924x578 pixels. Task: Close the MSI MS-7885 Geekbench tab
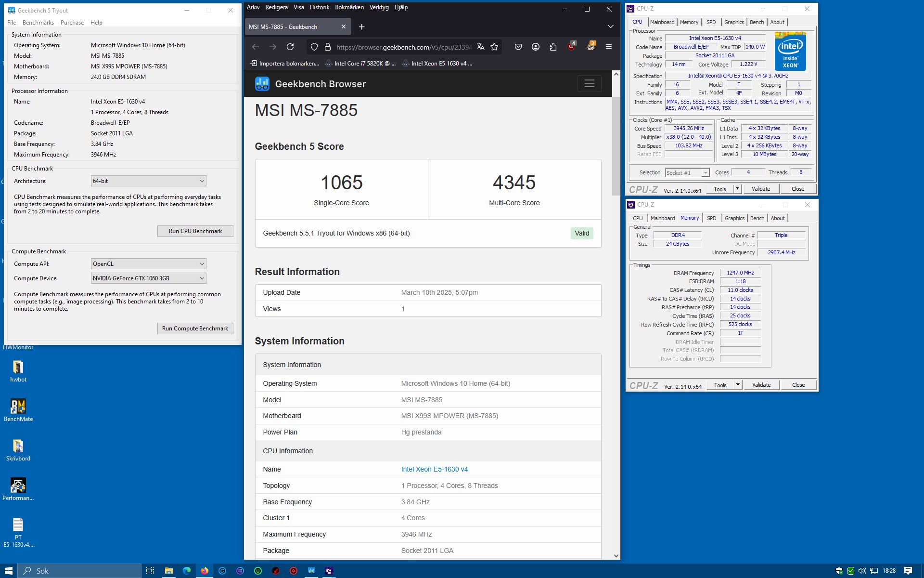click(344, 27)
